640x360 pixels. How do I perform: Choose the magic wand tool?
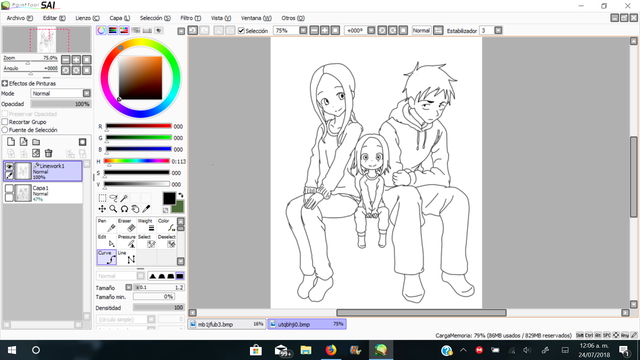coord(124,198)
